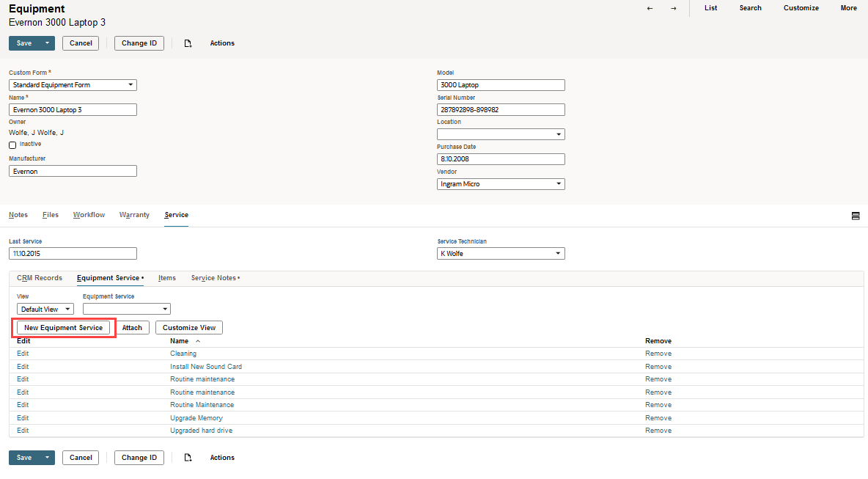The height and width of the screenshot is (479, 868).
Task: Click New Equipment Service button
Action: pos(63,328)
